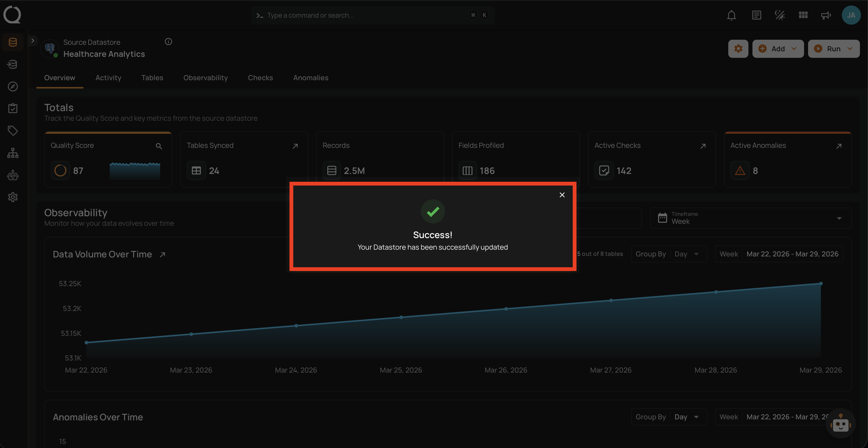Expand the sidebar with chevron arrow
868x448 pixels.
click(33, 41)
